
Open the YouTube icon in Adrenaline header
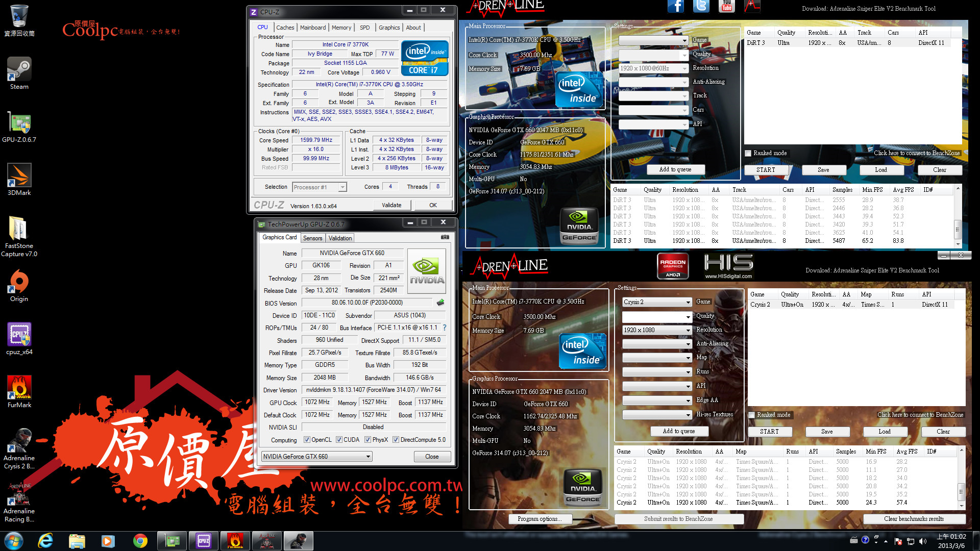[x=727, y=6]
